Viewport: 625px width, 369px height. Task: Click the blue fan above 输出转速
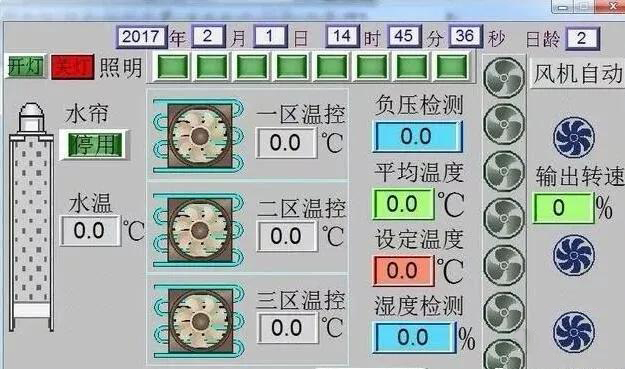coord(574,137)
